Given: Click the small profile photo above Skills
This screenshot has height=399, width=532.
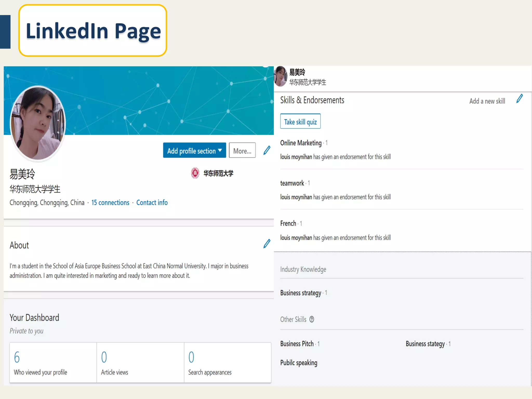Looking at the screenshot, I should tap(281, 76).
